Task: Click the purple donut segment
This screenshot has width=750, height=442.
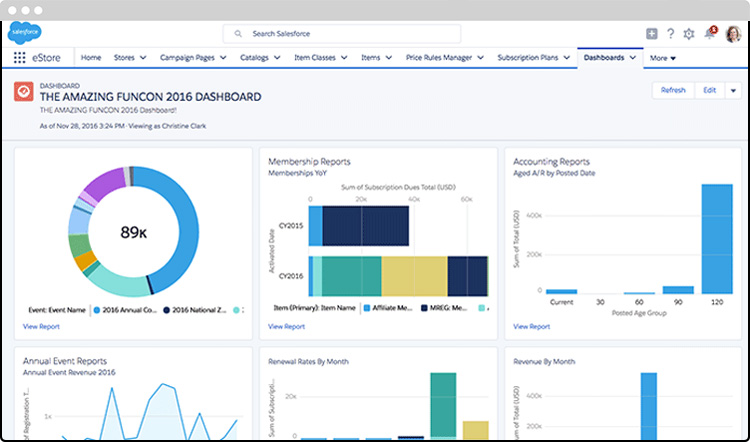Action: click(x=105, y=183)
